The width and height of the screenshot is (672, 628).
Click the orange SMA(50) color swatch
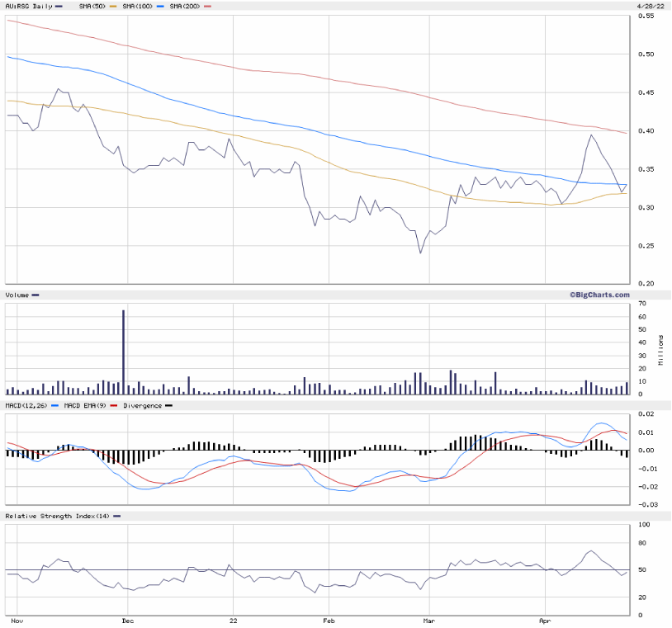point(113,7)
